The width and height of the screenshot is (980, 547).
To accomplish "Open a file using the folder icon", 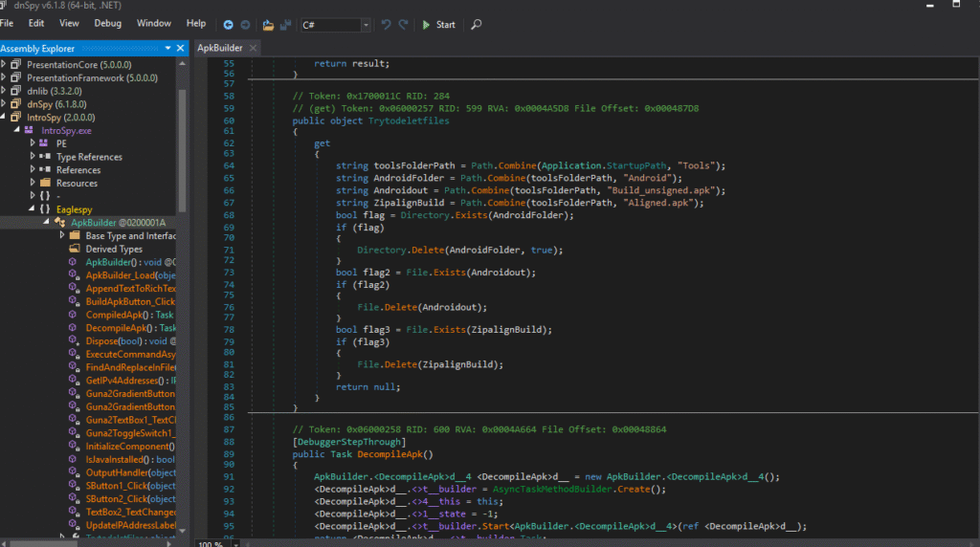I will pyautogui.click(x=268, y=25).
